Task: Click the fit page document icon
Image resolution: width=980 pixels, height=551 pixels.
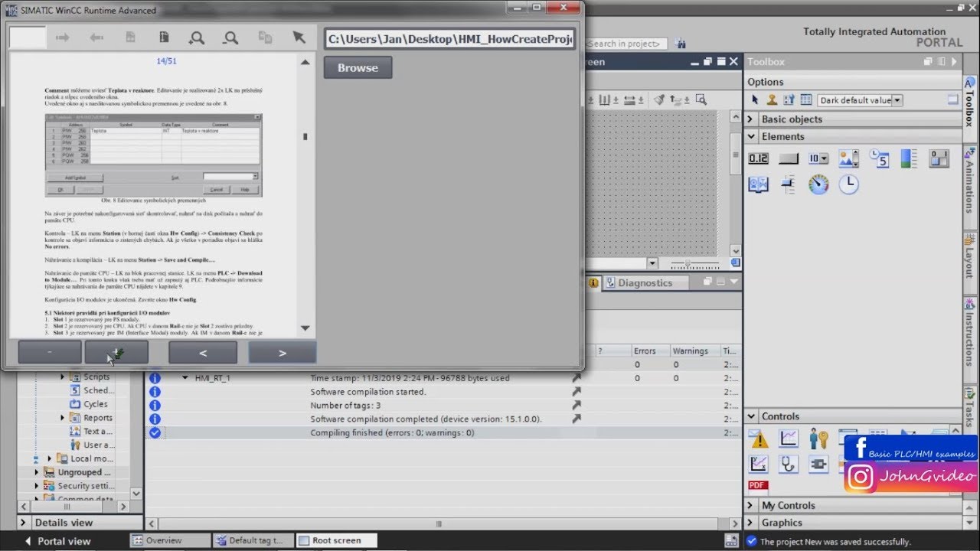Action: (164, 37)
